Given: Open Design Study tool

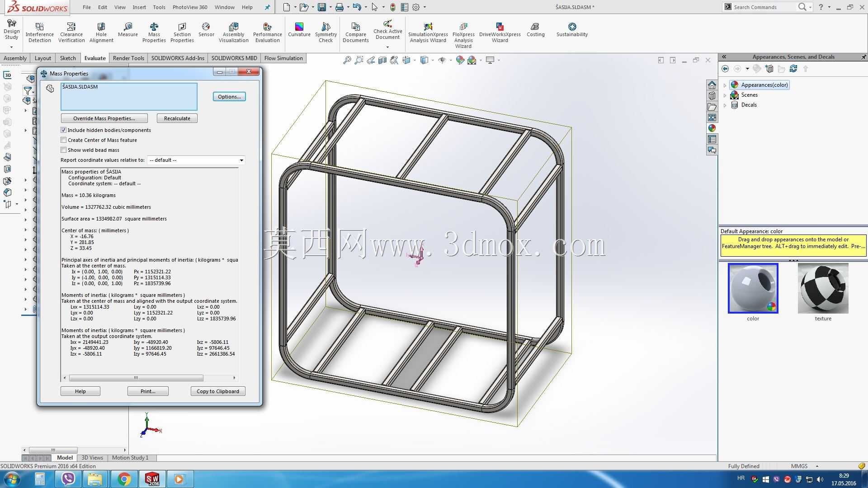Looking at the screenshot, I should click(x=11, y=29).
